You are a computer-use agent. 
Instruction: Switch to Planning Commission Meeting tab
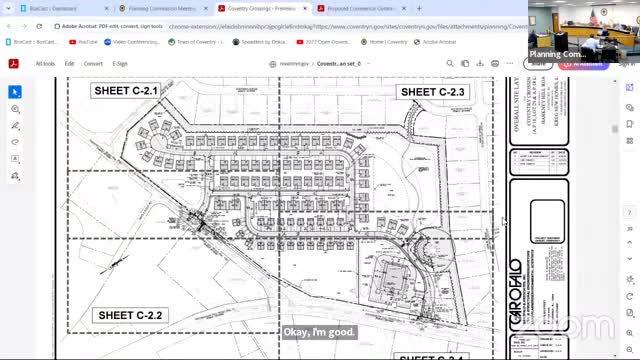pos(163,8)
